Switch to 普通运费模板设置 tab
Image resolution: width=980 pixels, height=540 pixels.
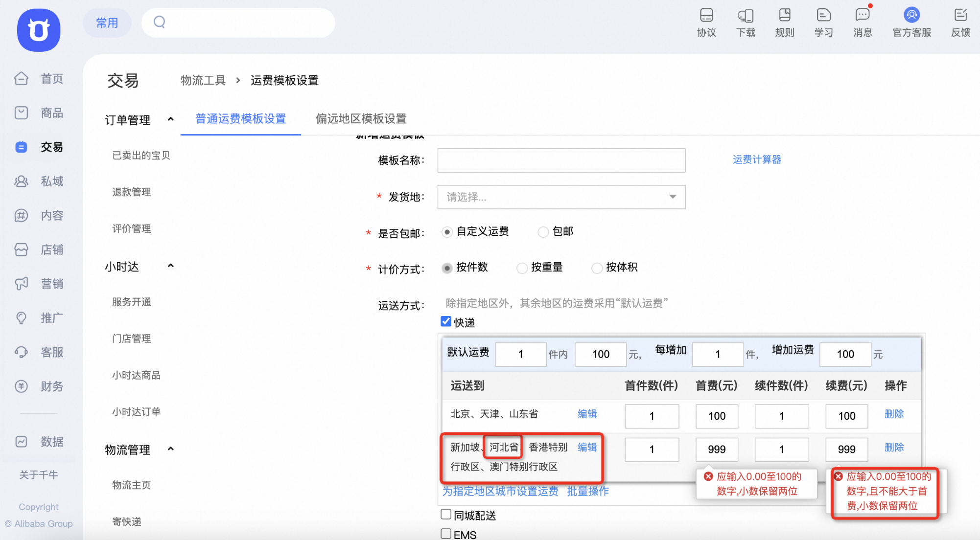point(240,119)
